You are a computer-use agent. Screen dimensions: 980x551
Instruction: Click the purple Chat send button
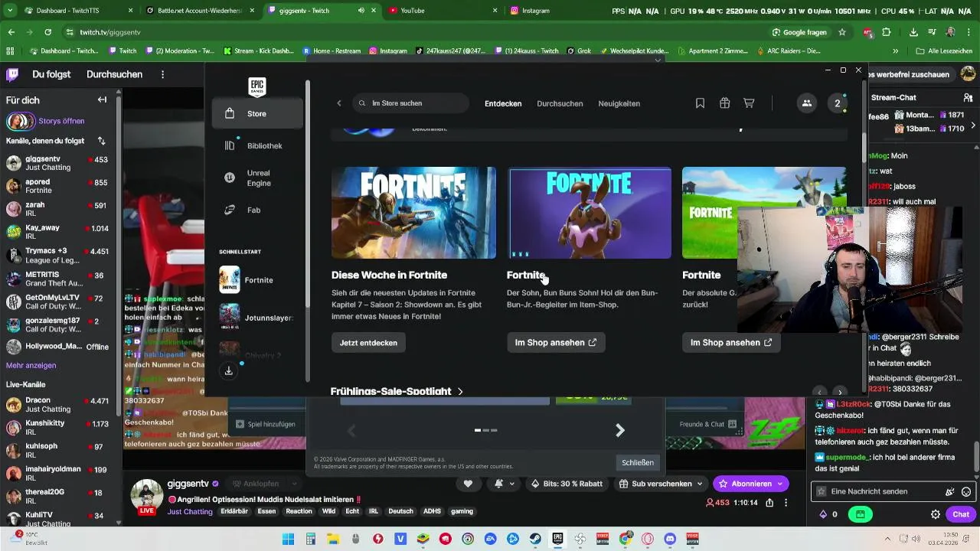pyautogui.click(x=960, y=514)
